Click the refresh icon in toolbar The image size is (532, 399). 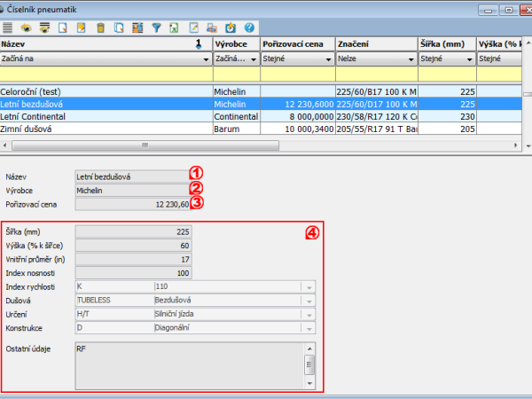231,28
